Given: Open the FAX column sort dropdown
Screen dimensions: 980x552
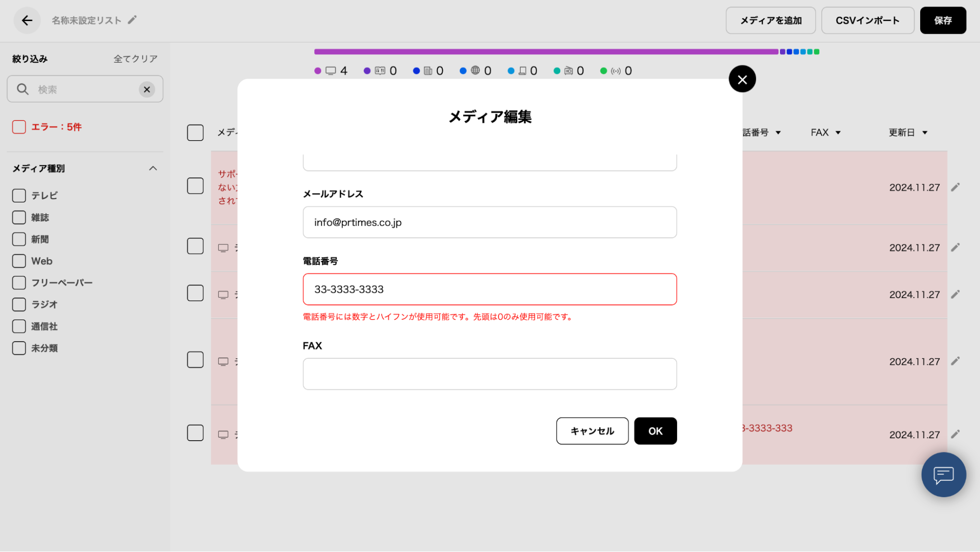Looking at the screenshot, I should pyautogui.click(x=838, y=133).
